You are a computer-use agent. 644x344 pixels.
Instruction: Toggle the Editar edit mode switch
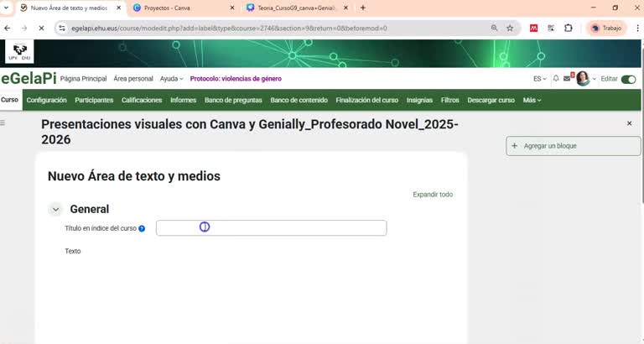coord(628,79)
